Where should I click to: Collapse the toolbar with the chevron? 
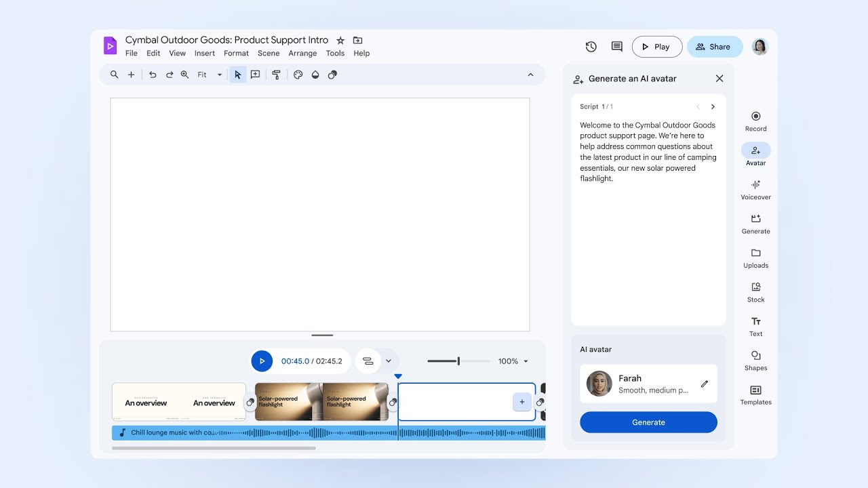(530, 75)
